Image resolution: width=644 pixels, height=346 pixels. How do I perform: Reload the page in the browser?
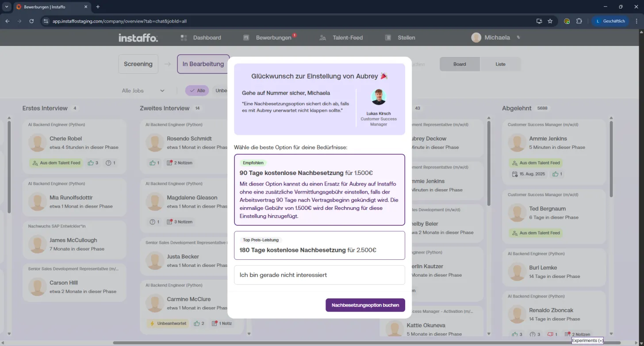coord(31,21)
